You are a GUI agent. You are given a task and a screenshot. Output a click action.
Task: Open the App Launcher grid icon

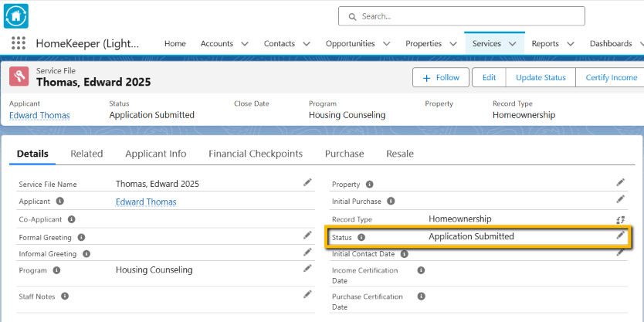click(19, 43)
